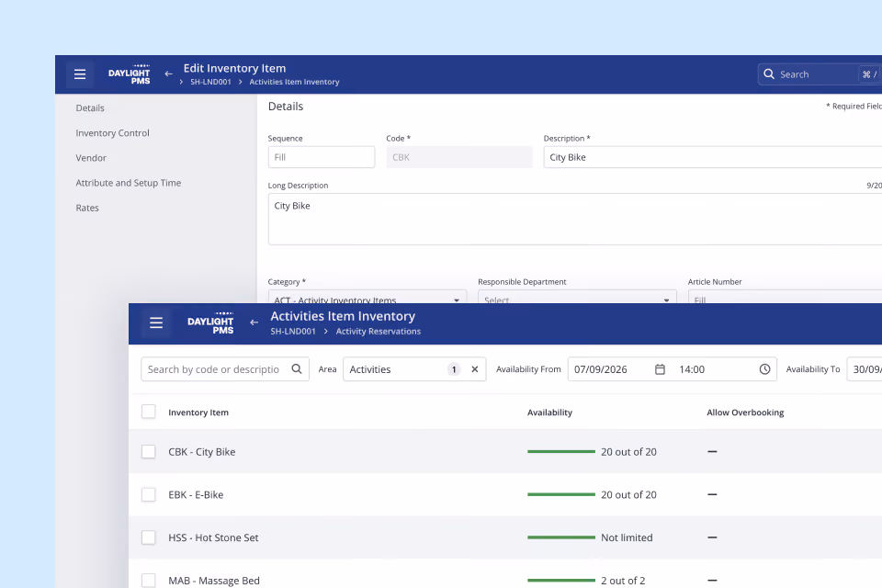Toggle the select-all Inventory Item checkbox
Image resolution: width=882 pixels, height=588 pixels.
coord(149,412)
